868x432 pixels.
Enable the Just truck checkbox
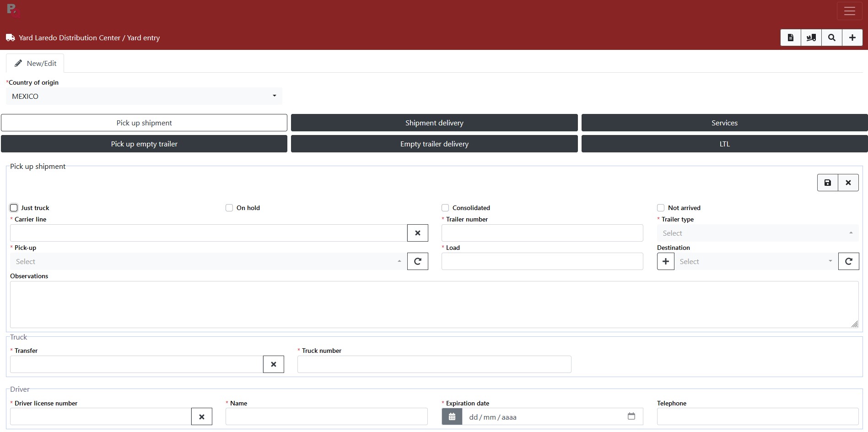coord(14,208)
